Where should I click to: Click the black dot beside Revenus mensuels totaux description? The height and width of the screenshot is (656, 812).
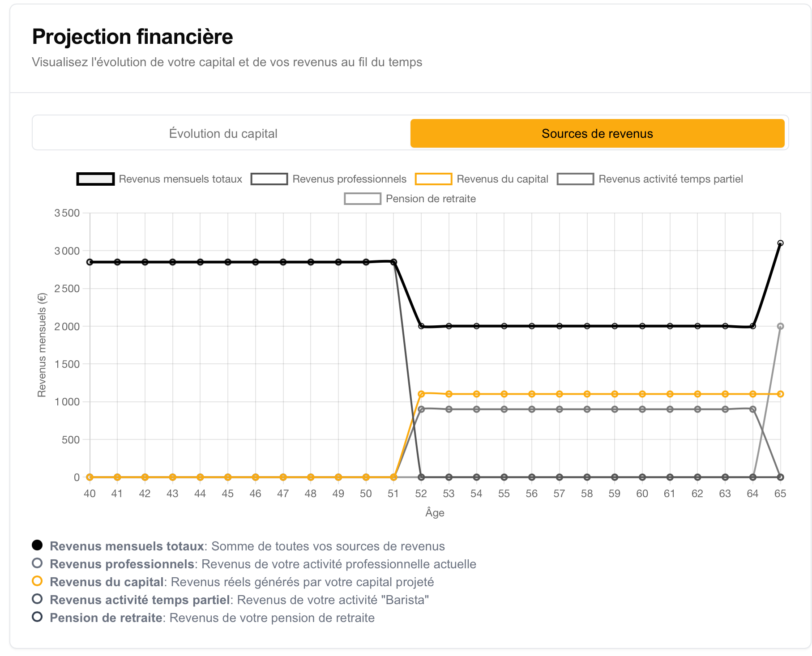click(x=37, y=545)
